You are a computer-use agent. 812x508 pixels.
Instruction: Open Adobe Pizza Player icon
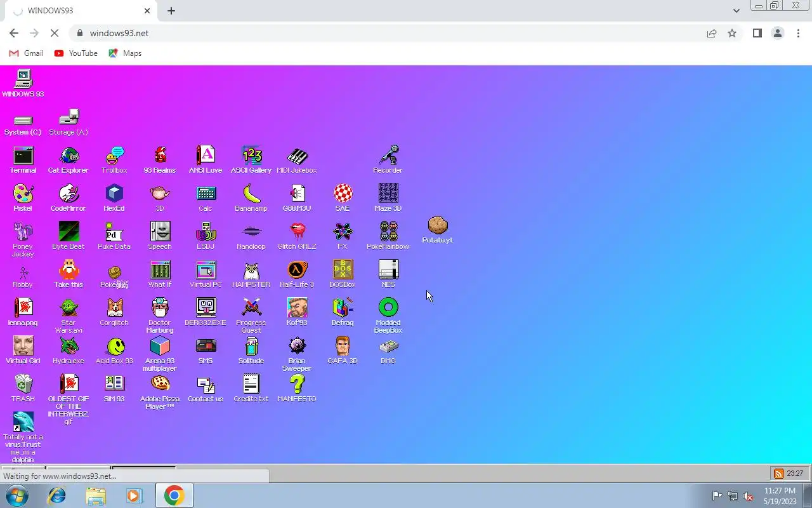click(160, 391)
